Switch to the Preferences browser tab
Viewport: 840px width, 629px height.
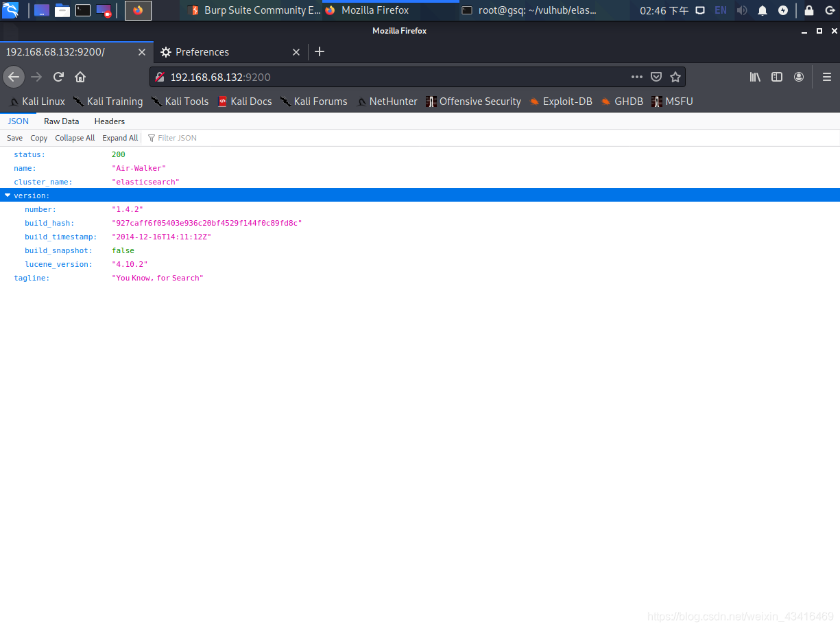(x=202, y=51)
